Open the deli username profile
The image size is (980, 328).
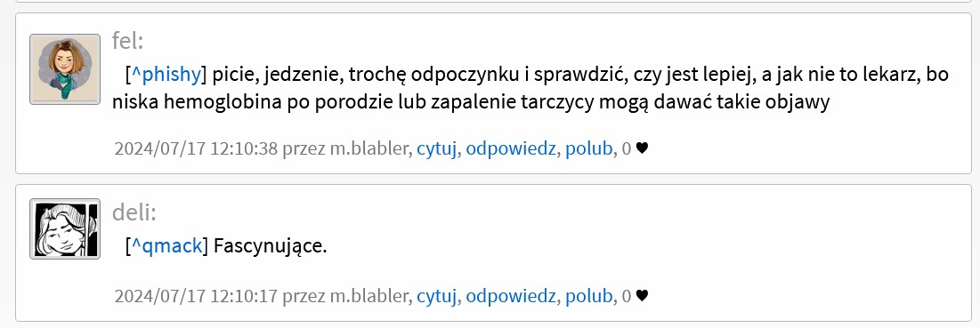coord(134,212)
